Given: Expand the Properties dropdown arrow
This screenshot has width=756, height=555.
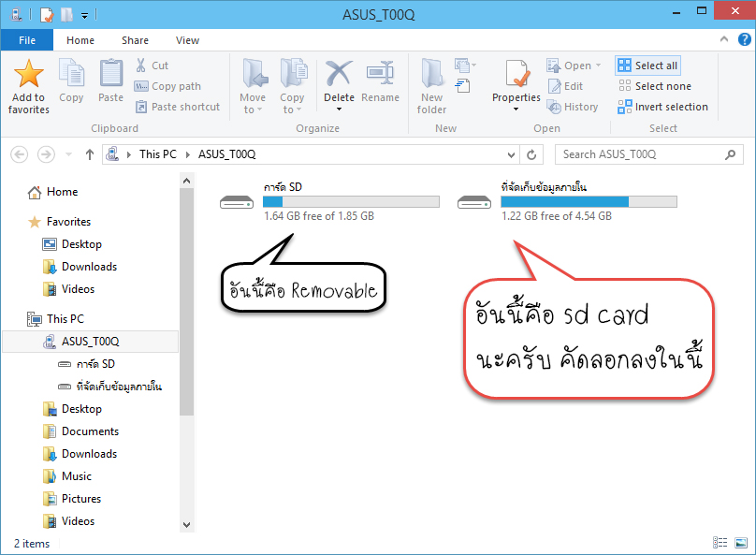Looking at the screenshot, I should point(516,109).
